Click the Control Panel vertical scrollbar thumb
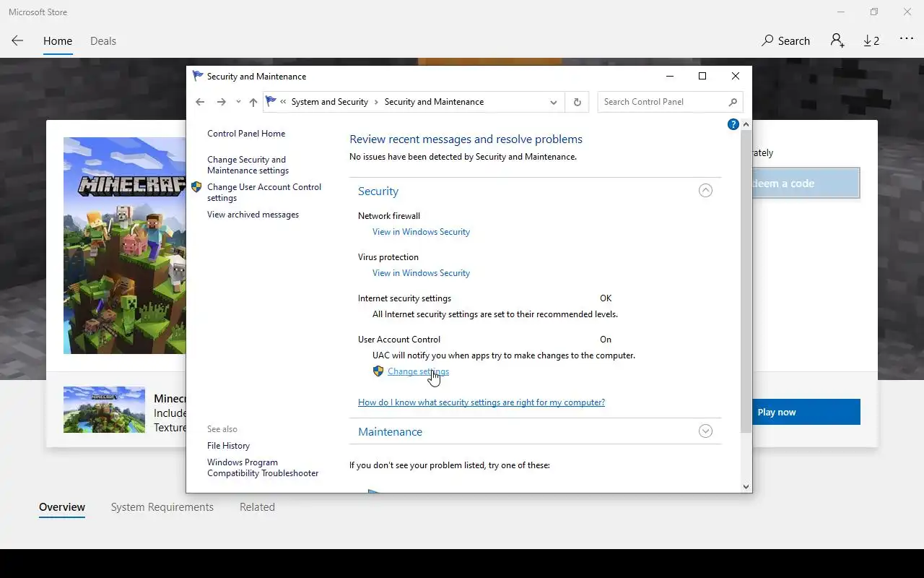The image size is (924, 578). pos(746,282)
